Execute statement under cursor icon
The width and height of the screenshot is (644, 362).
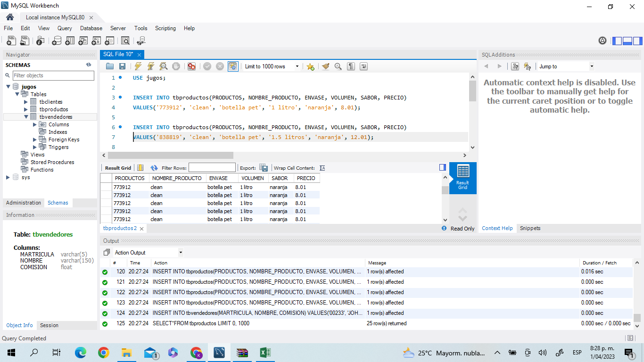pos(151,66)
